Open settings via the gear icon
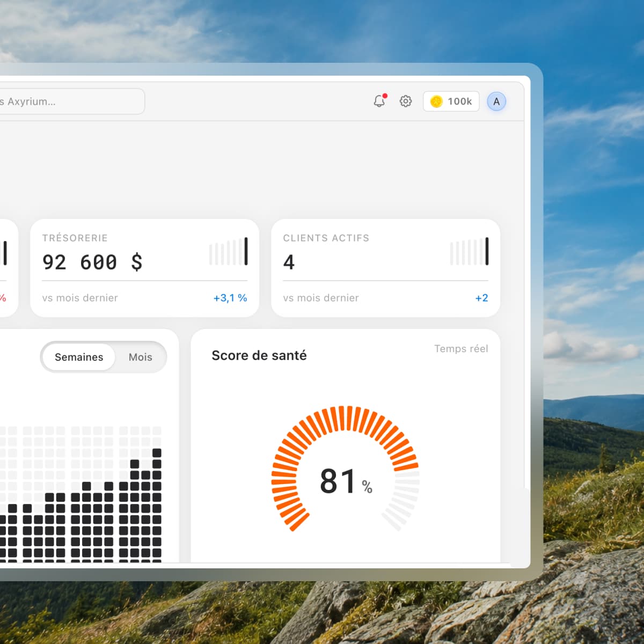This screenshot has width=644, height=644. click(x=406, y=101)
